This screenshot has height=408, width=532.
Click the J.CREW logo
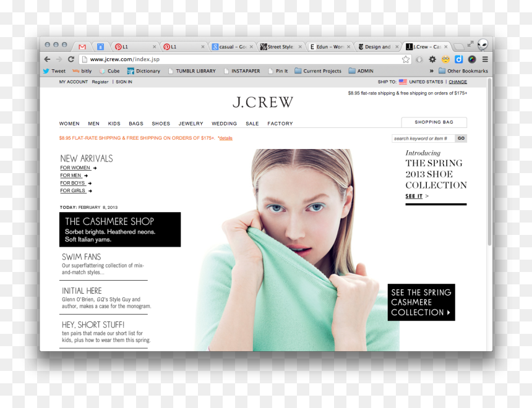click(263, 102)
